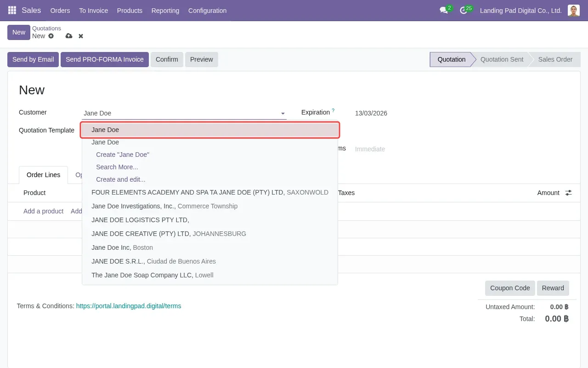Open the gear actions menu beside New
Image resolution: width=588 pixels, height=368 pixels.
point(51,36)
